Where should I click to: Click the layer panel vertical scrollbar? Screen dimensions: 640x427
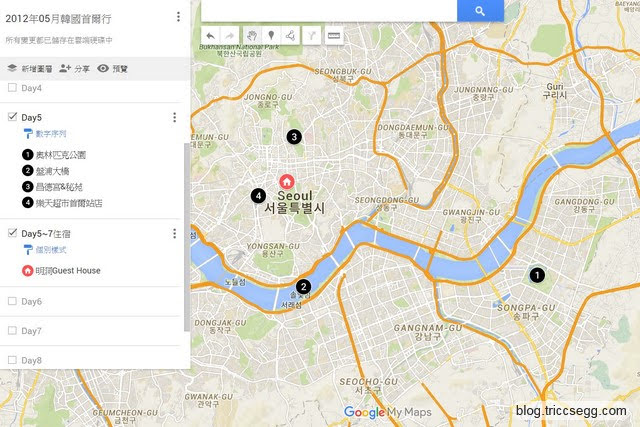(187, 237)
